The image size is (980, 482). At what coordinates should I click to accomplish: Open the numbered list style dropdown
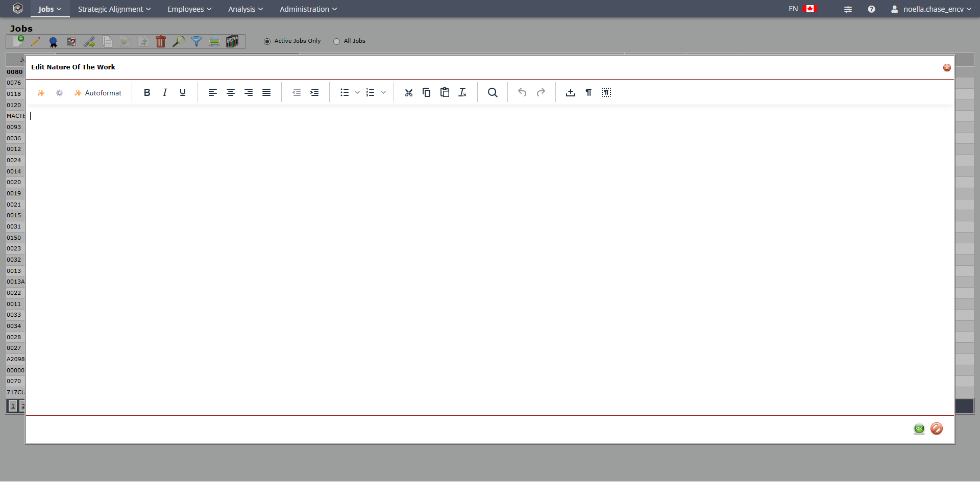(383, 92)
